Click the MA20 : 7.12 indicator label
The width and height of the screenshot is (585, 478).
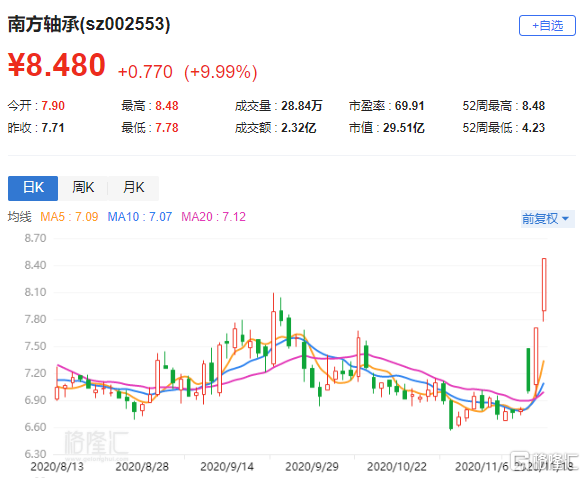213,217
